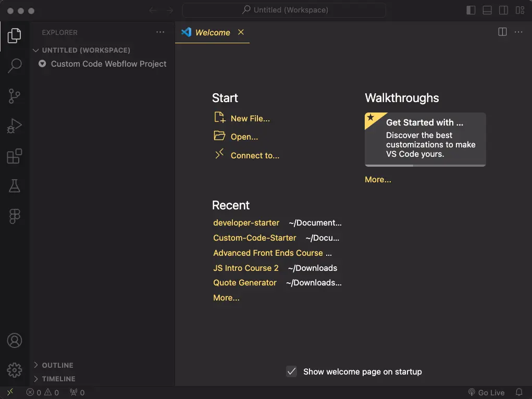Image resolution: width=532 pixels, height=399 pixels.
Task: Go forward using the right arrow
Action: pos(170,10)
